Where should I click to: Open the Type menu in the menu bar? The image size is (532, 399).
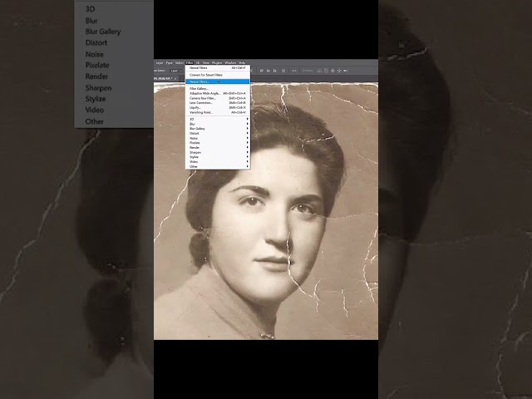[x=169, y=63]
